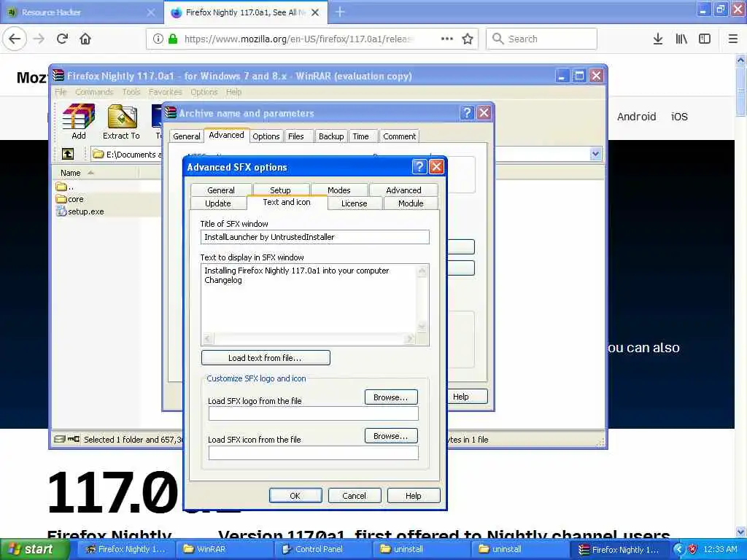This screenshot has width=747, height=560.
Task: Expand hidden system tray icons arrow
Action: point(679,549)
